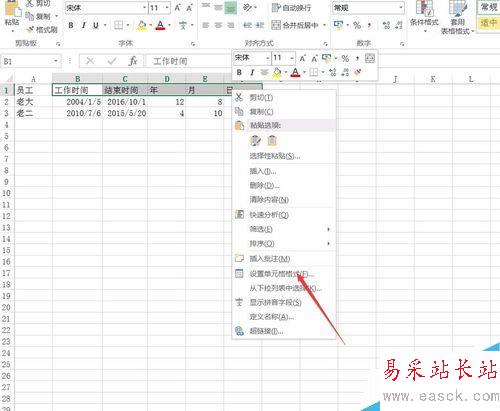This screenshot has height=411, width=500.
Task: Choose Delete 删除(D) in context menu
Action: [283, 185]
